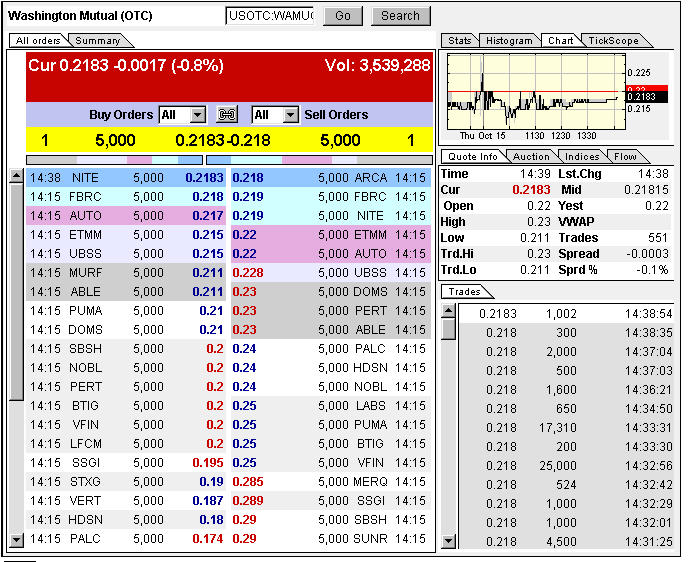Select AUTO buy order at 0.217
The image size is (688, 562).
[x=126, y=216]
